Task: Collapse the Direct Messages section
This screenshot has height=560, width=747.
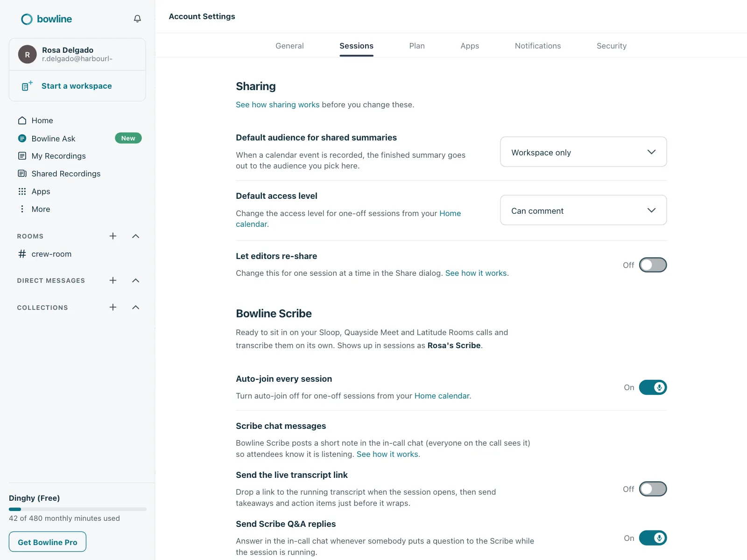Action: pyautogui.click(x=136, y=280)
